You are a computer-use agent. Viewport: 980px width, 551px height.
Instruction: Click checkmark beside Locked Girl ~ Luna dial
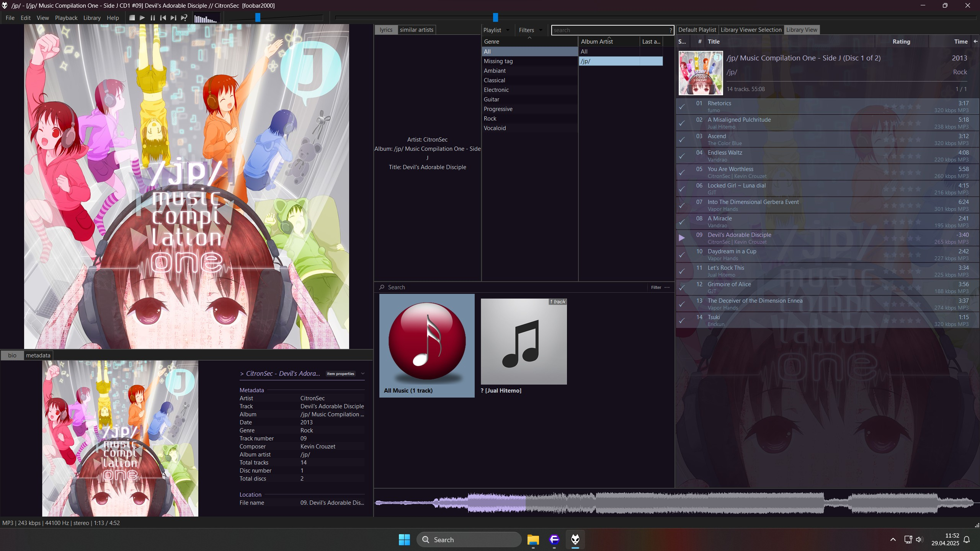point(682,189)
